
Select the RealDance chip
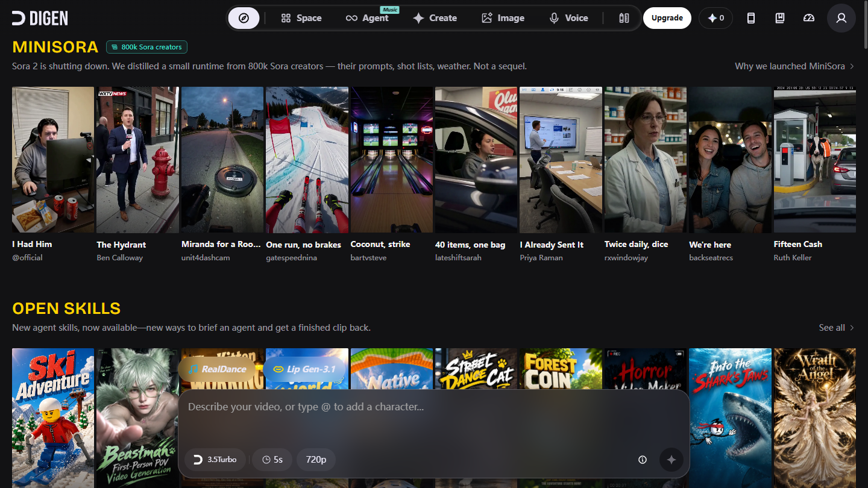pos(217,369)
